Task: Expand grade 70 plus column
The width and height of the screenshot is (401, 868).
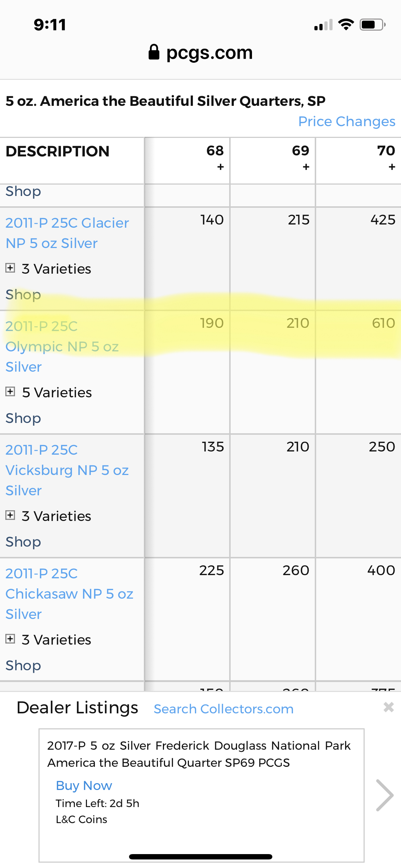Action: 392,167
